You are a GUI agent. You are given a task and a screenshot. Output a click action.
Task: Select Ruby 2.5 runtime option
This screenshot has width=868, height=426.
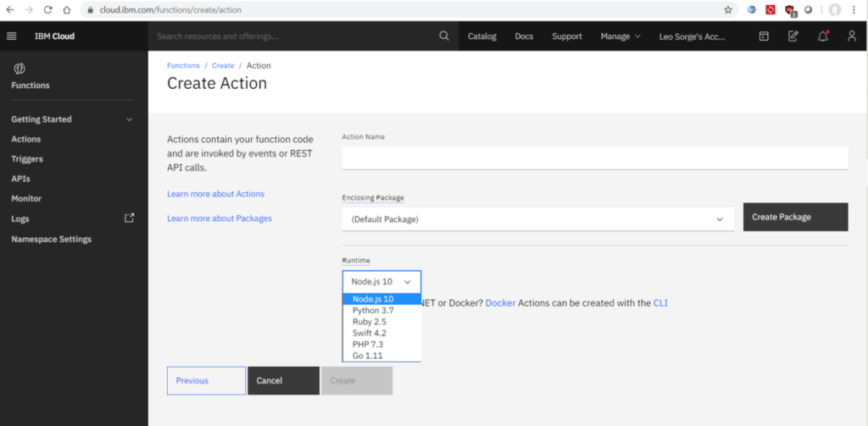tap(382, 322)
